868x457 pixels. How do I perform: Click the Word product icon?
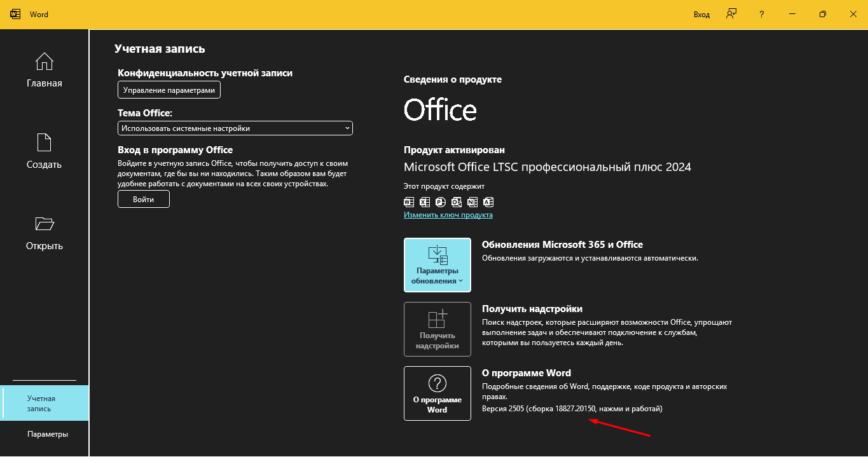409,202
